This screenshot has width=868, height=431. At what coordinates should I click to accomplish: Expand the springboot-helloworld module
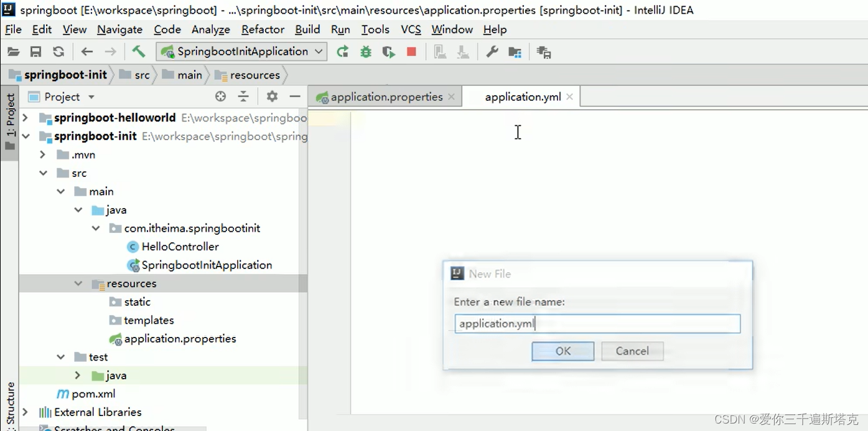(26, 117)
